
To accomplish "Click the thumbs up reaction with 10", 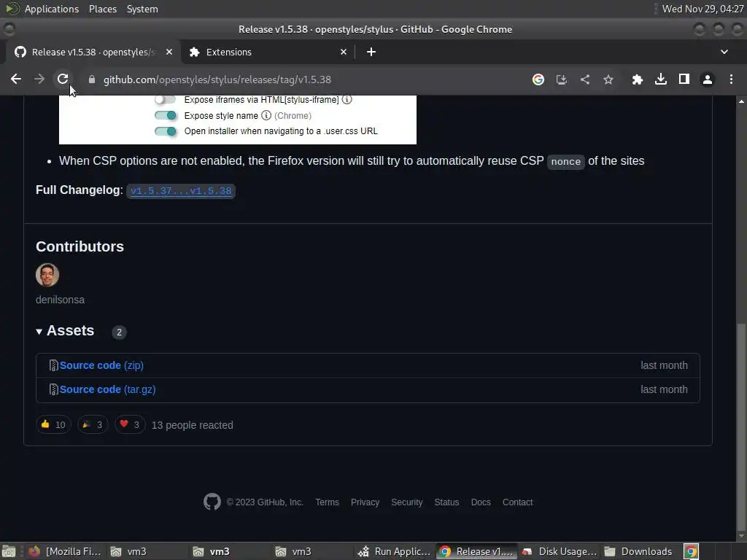I will (x=53, y=425).
